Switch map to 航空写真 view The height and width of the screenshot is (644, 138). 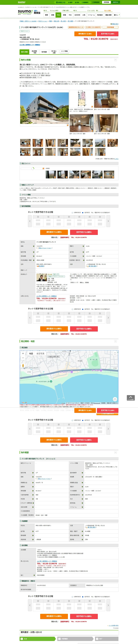tap(41, 353)
